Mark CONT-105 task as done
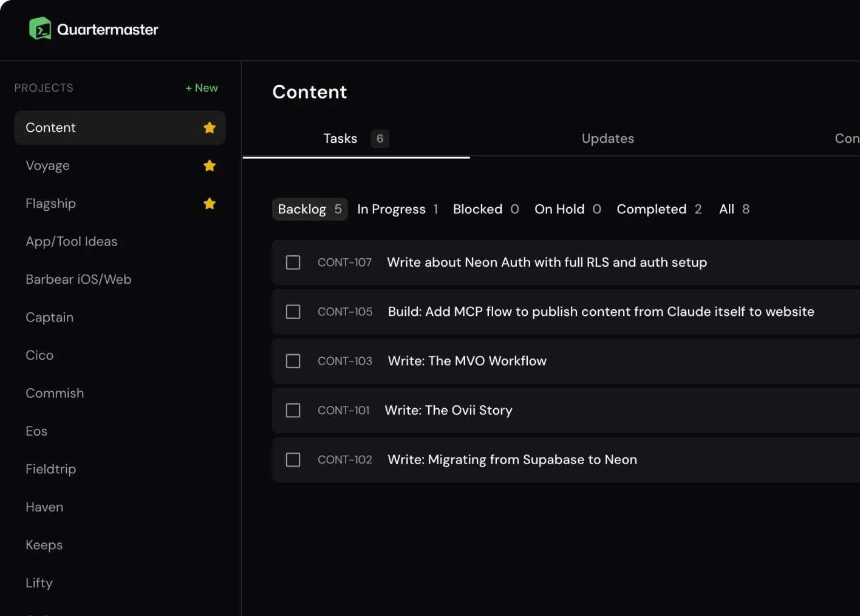Viewport: 860px width, 616px height. [x=293, y=312]
